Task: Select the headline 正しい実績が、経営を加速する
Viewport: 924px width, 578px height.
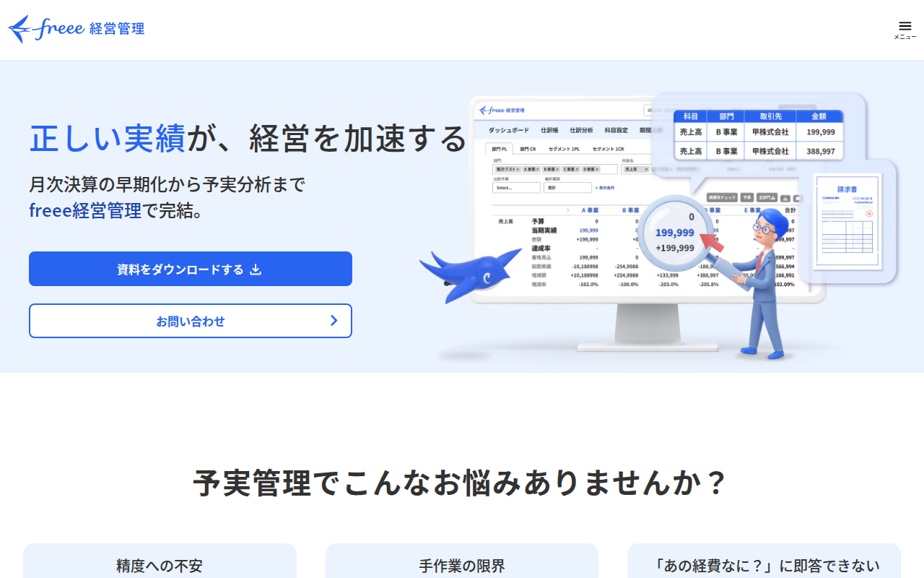Action: pos(248,138)
